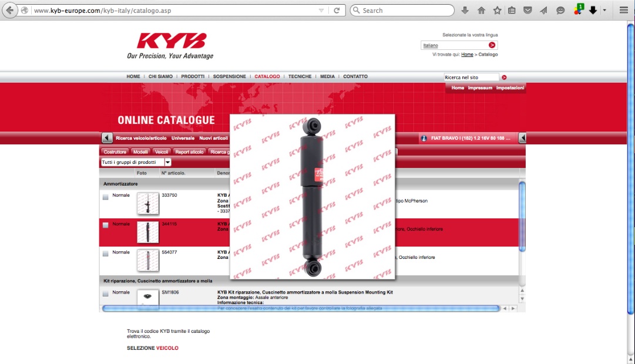Click the KYB logo

[171, 41]
